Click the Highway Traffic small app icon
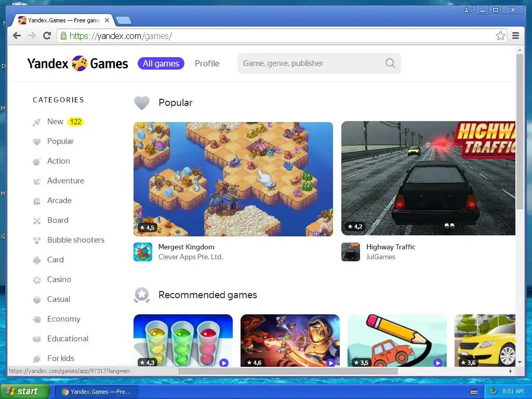 click(351, 252)
